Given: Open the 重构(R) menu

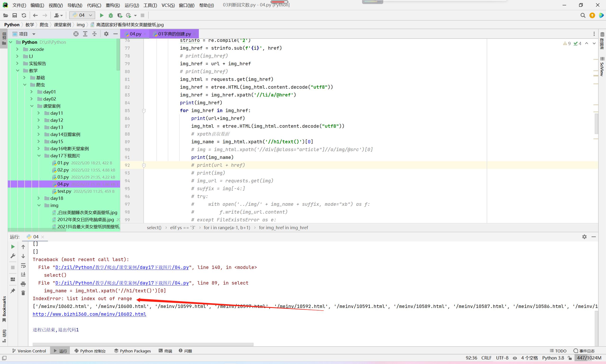Looking at the screenshot, I should click(x=113, y=5).
